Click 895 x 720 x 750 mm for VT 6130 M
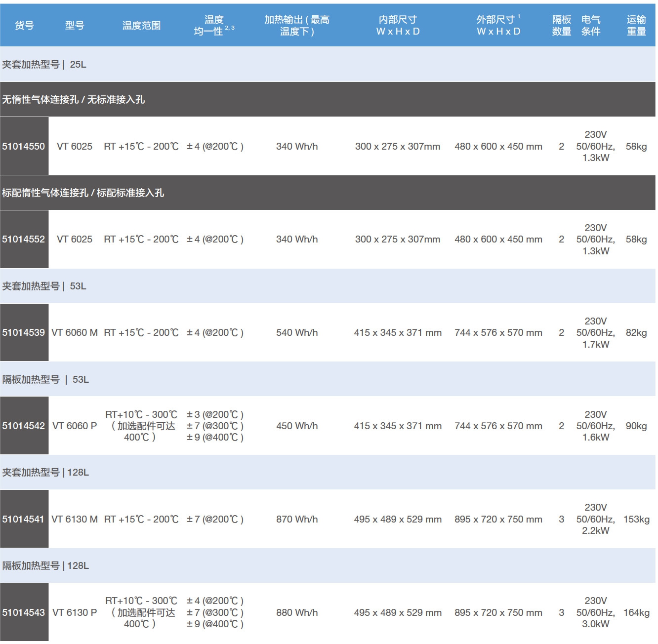This screenshot has width=658, height=644. pos(498,519)
